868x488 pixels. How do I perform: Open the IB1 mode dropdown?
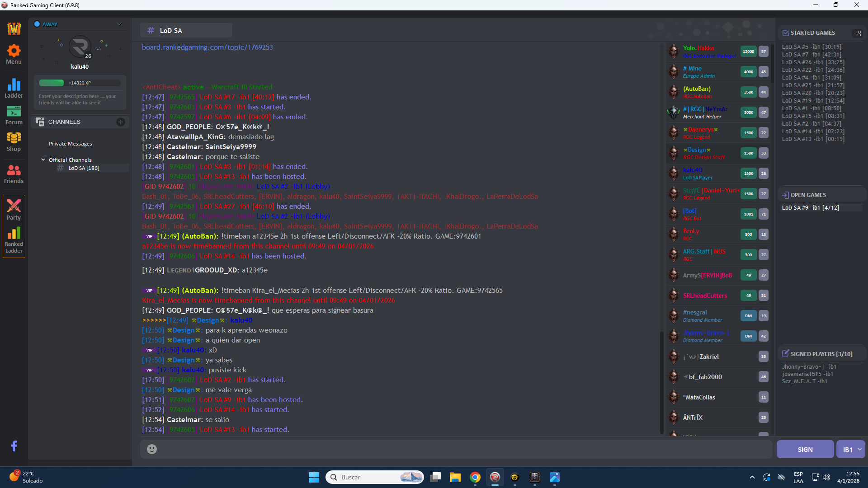pos(851,450)
